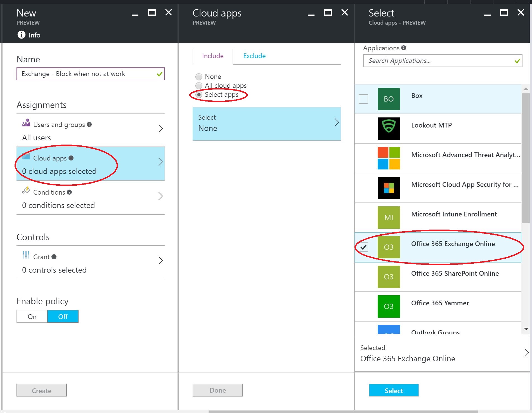The image size is (532, 413).
Task: Click Office 365 SharePoint Online O3 icon
Action: (x=389, y=277)
